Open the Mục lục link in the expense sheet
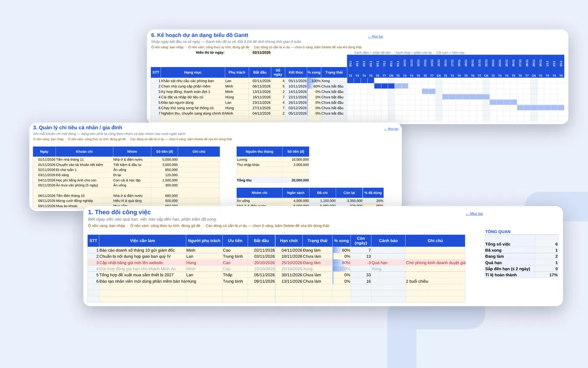 click(x=391, y=129)
